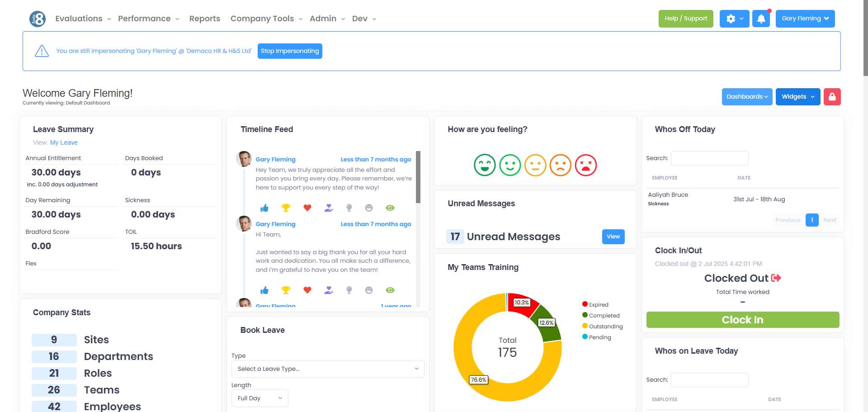This screenshot has height=412, width=868.
Task: Select the very happy green face
Action: [x=485, y=165]
